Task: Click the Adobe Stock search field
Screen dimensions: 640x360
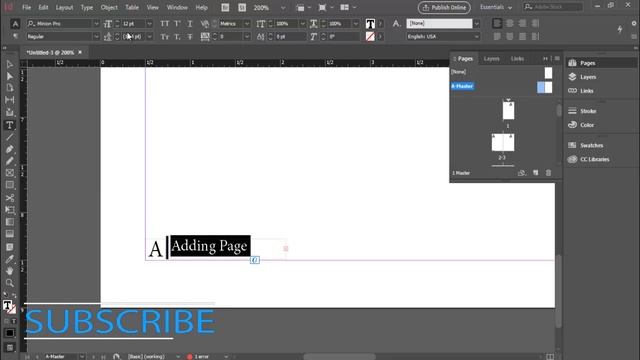Action: pyautogui.click(x=553, y=7)
